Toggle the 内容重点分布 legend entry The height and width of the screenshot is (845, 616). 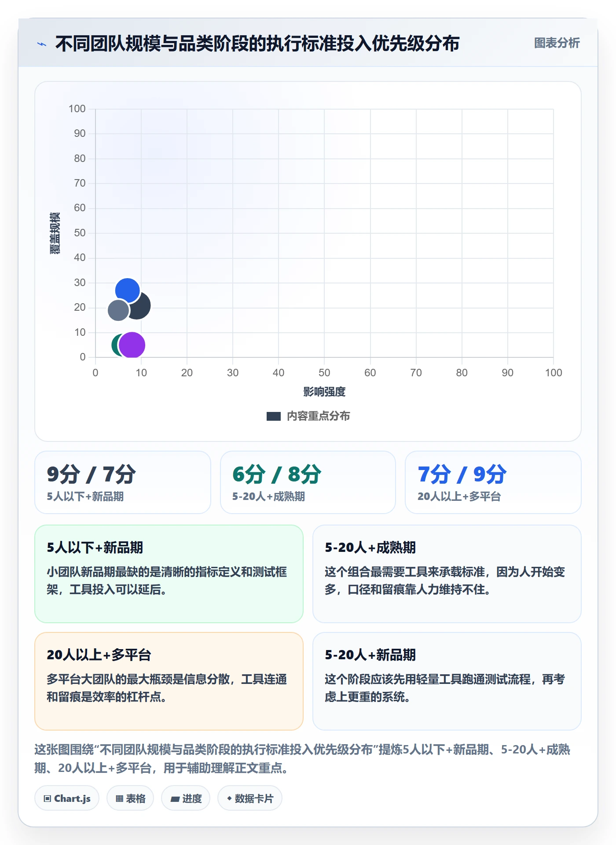(308, 416)
